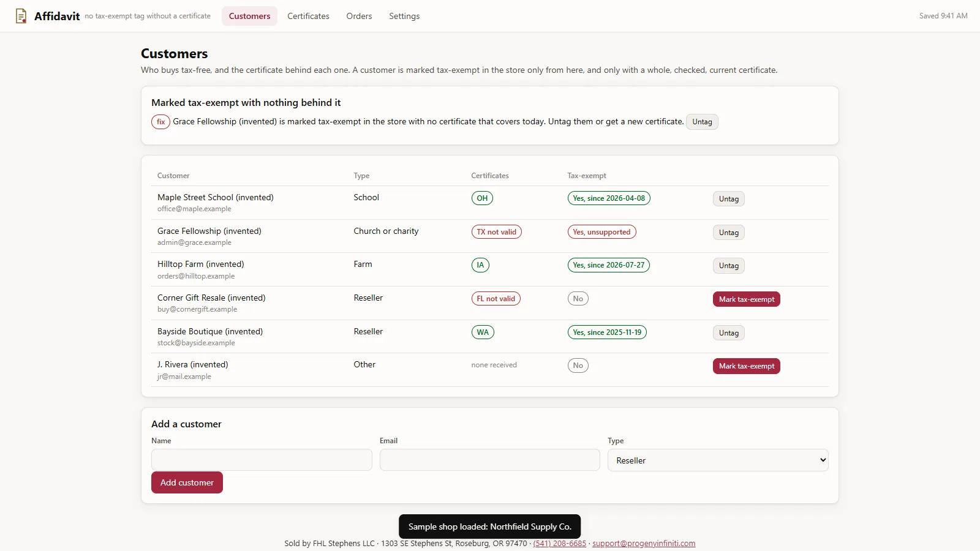Click the Certificates column header
Screen dimensions: 980x551
tap(489, 176)
